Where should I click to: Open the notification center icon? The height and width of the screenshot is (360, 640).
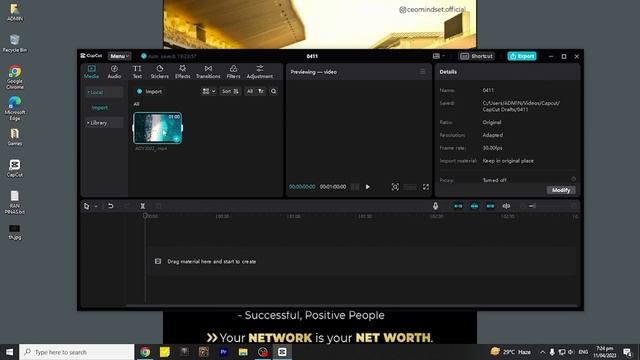click(627, 352)
